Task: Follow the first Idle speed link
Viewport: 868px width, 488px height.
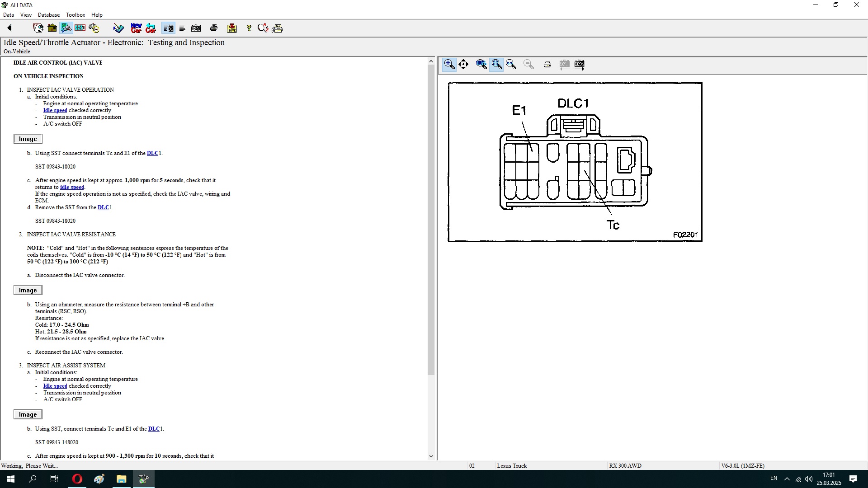Action: tap(55, 110)
